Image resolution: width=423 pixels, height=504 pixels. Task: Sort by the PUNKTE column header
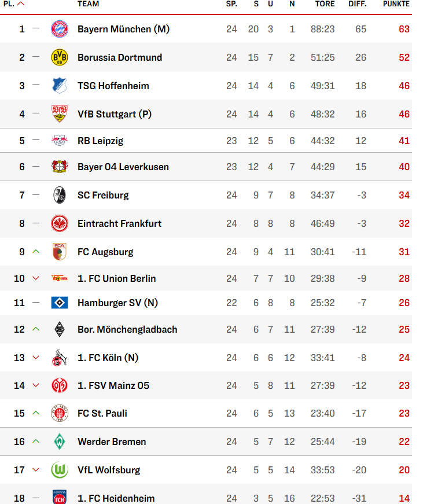[x=396, y=4]
